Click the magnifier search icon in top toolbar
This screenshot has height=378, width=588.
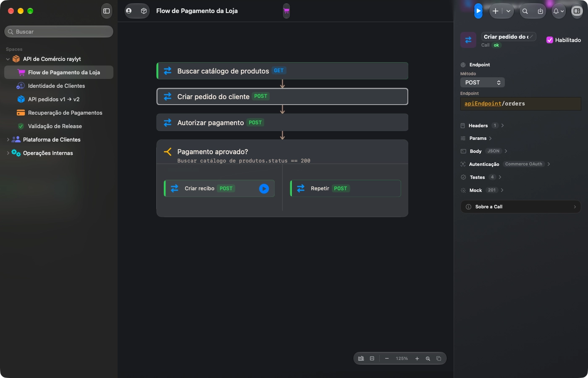coord(525,11)
